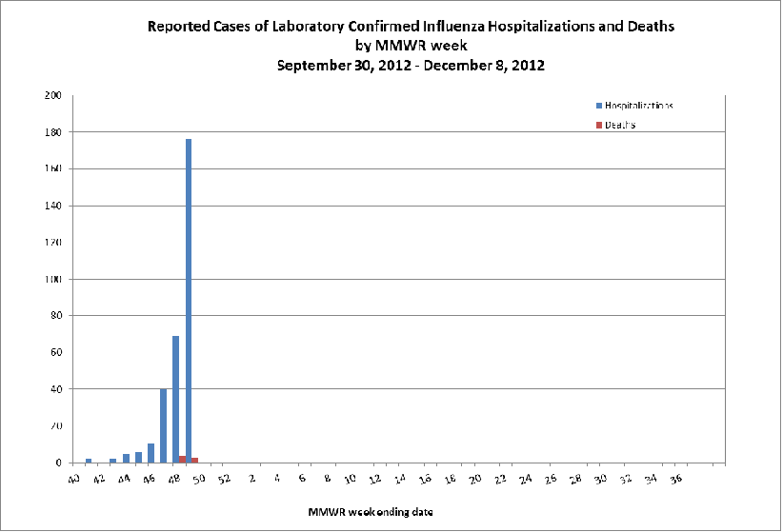Click the week 48 hospitalizations bar
783x532 pixels.
pyautogui.click(x=176, y=400)
